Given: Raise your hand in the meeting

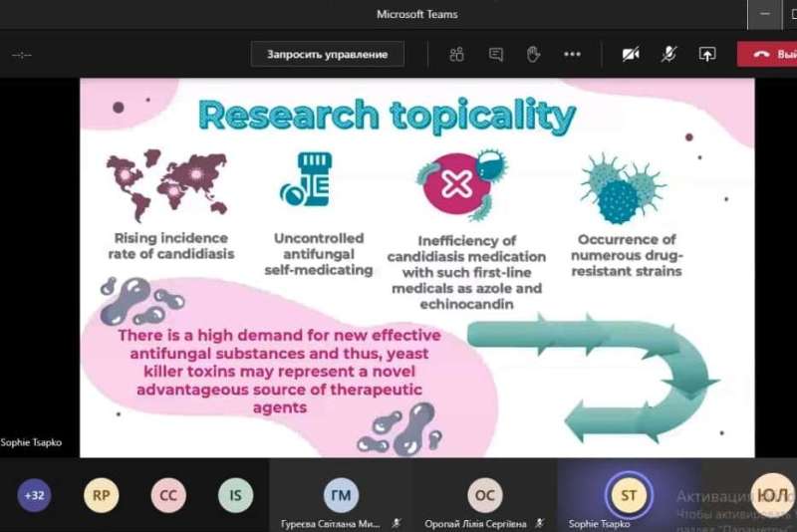Looking at the screenshot, I should (533, 55).
